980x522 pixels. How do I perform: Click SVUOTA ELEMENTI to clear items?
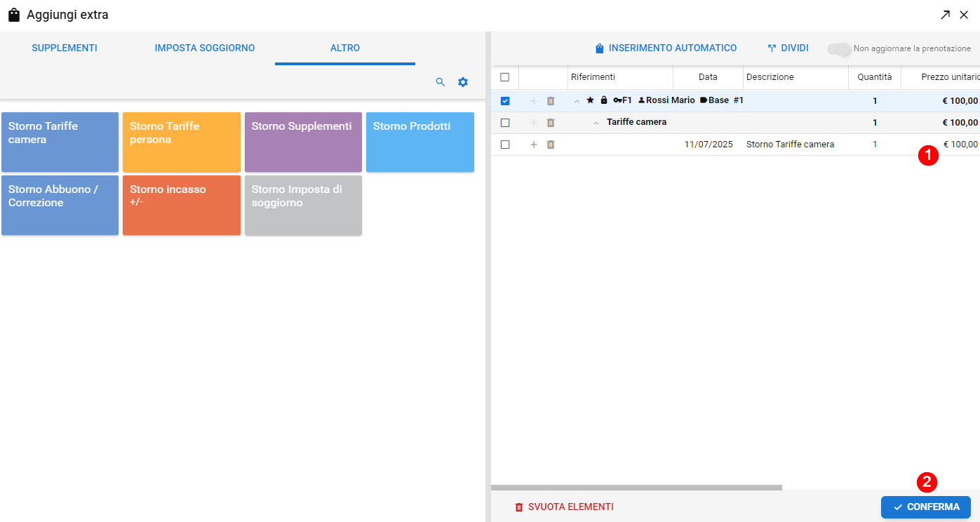(564, 507)
